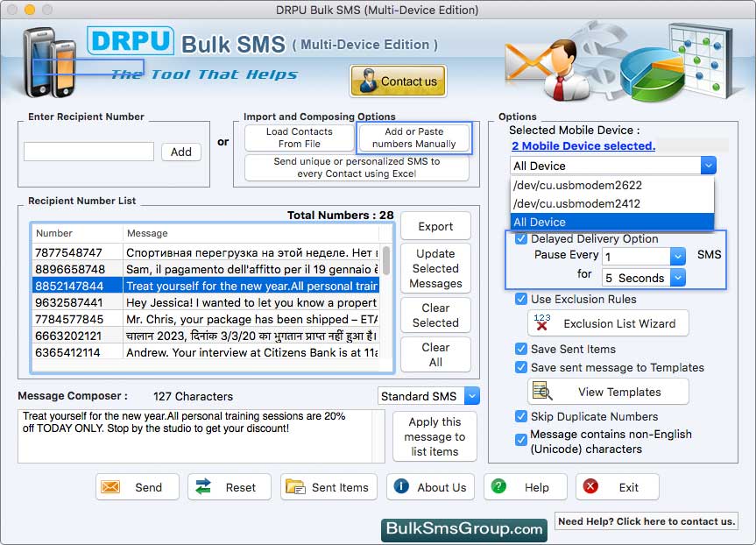
Task: Toggle Skip Duplicate Numbers checkbox
Action: tap(520, 416)
